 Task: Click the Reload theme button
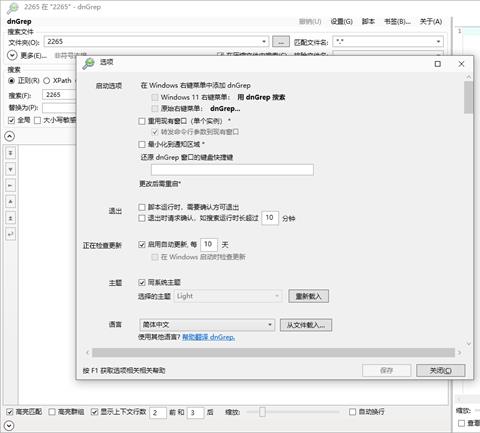(x=308, y=296)
